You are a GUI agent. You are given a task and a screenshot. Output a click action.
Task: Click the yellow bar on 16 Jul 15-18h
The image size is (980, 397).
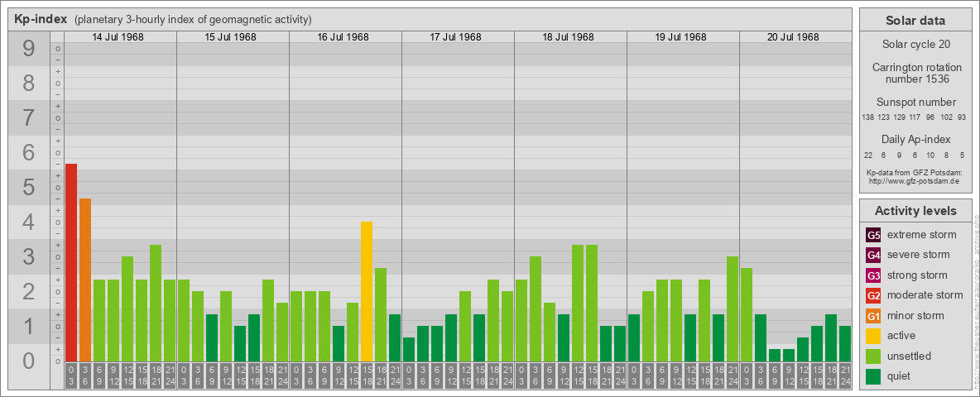pos(366,291)
